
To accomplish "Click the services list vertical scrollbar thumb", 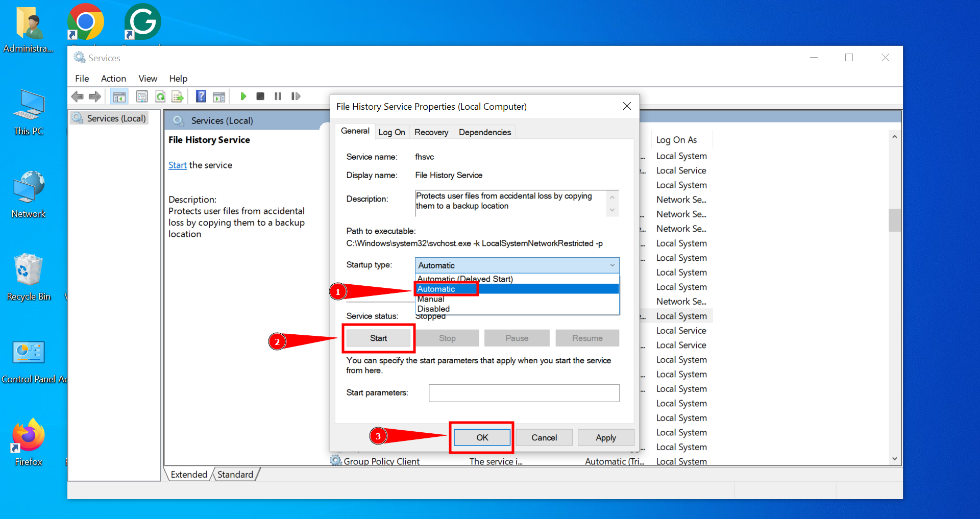I will coord(894,220).
